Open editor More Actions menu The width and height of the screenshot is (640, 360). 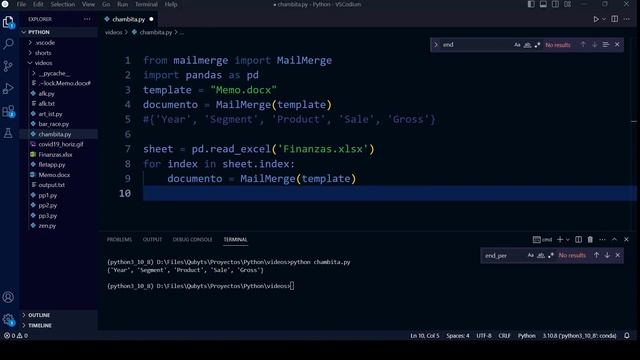[627, 19]
